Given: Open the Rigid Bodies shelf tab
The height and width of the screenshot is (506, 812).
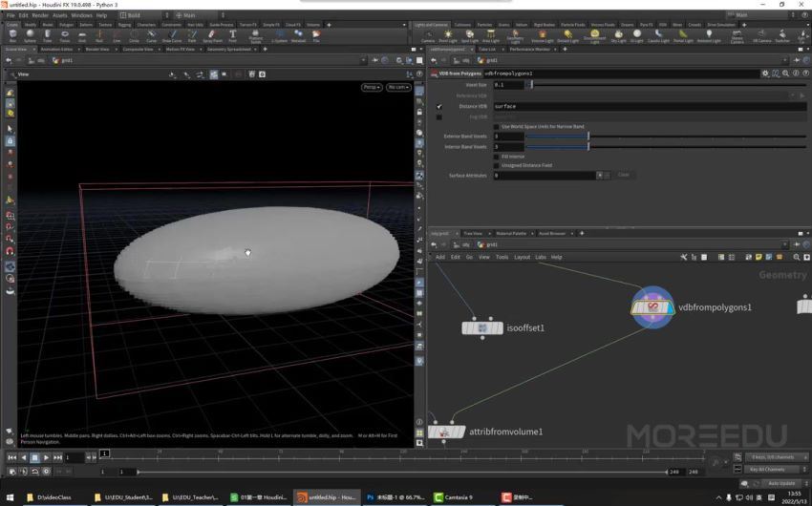Looking at the screenshot, I should coord(545,24).
